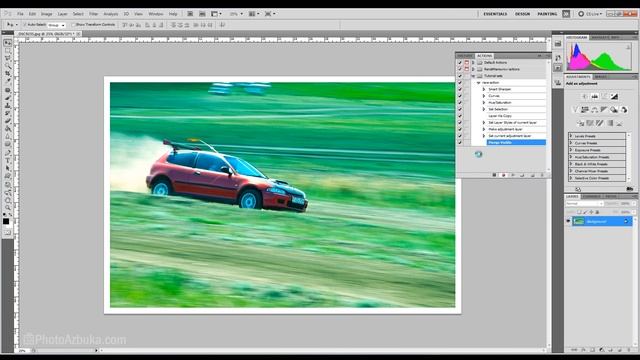Select the Crop tool
This screenshot has width=640, height=360.
[7, 74]
